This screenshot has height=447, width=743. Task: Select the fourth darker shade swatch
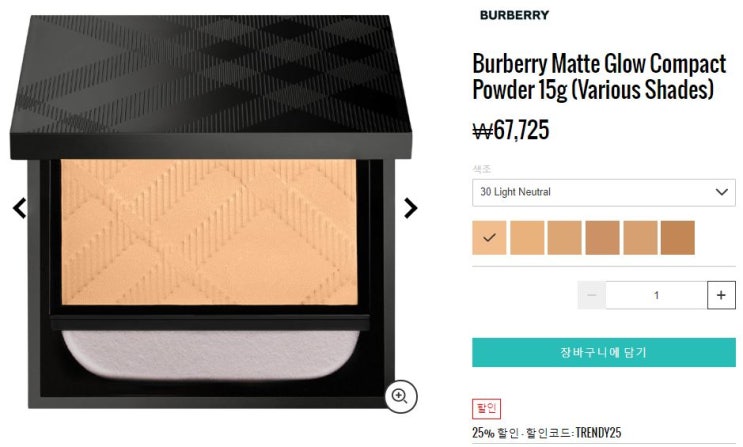click(x=602, y=237)
